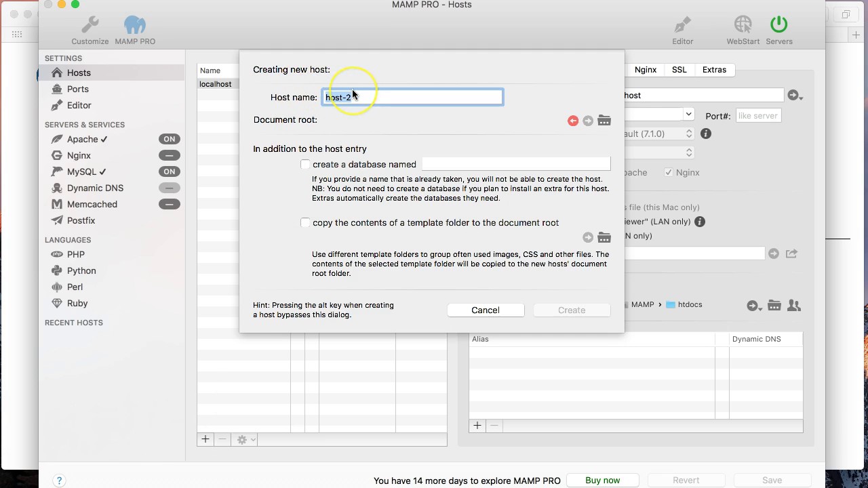
Task: Click gray arrow beside Document root
Action: click(x=588, y=121)
